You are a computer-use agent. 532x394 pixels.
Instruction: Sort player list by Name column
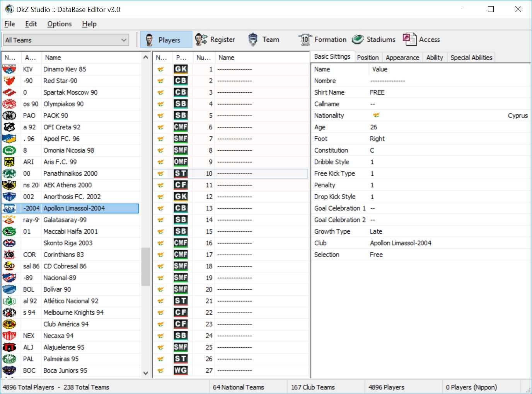[x=262, y=58]
